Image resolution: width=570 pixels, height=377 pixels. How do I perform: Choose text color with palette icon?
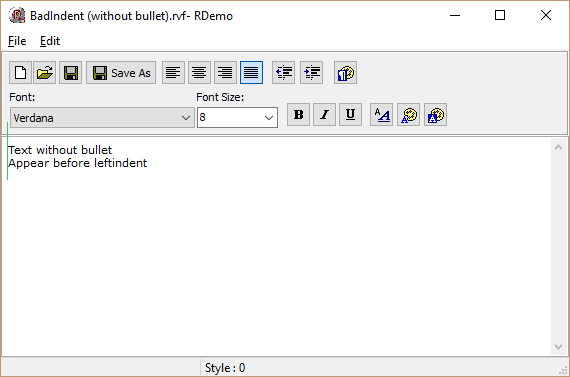(x=409, y=115)
